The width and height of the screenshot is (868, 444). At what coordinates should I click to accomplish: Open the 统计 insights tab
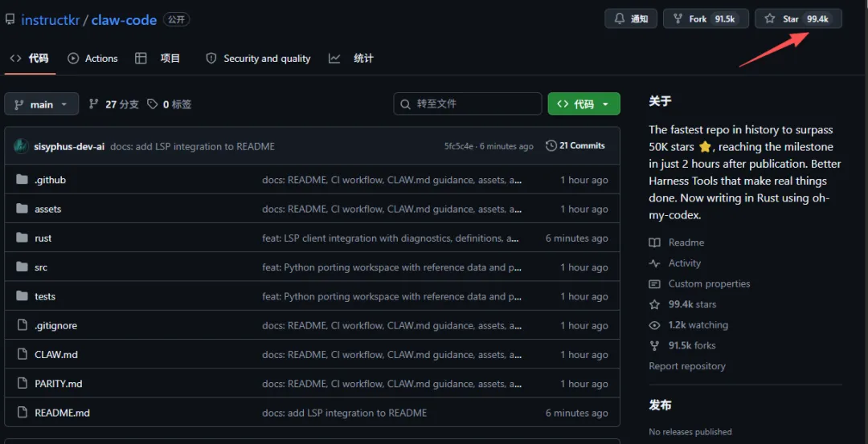(x=352, y=59)
